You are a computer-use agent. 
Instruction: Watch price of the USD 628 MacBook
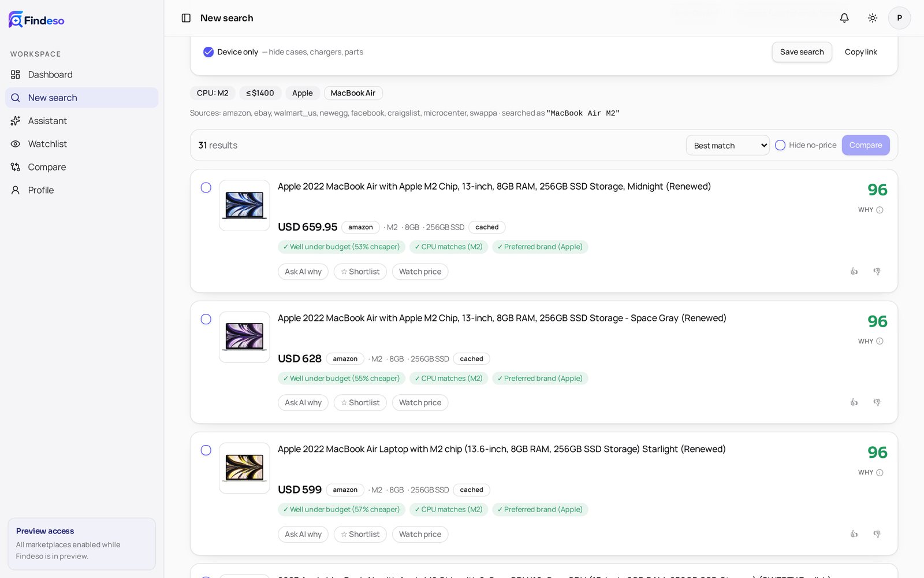pyautogui.click(x=420, y=403)
